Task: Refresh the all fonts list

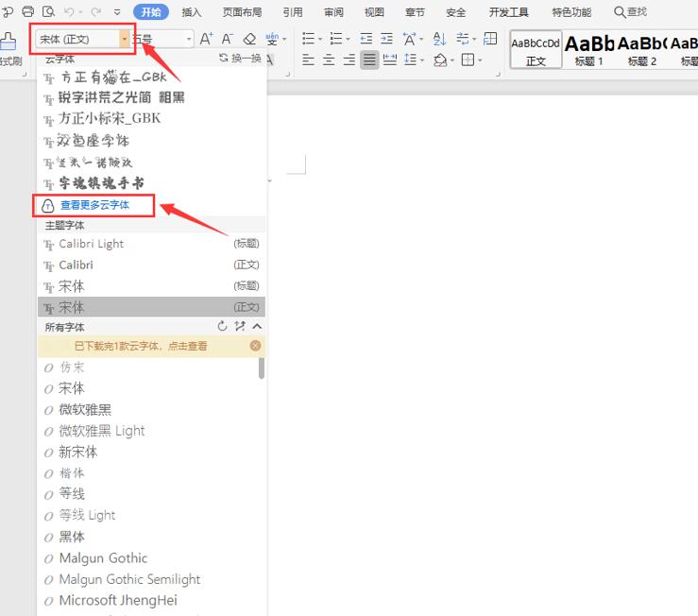Action: tap(223, 326)
